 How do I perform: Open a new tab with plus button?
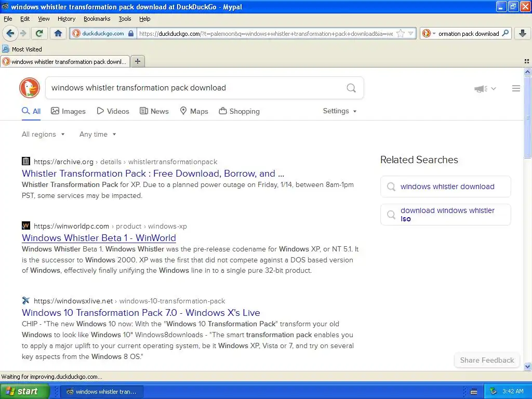pos(137,61)
